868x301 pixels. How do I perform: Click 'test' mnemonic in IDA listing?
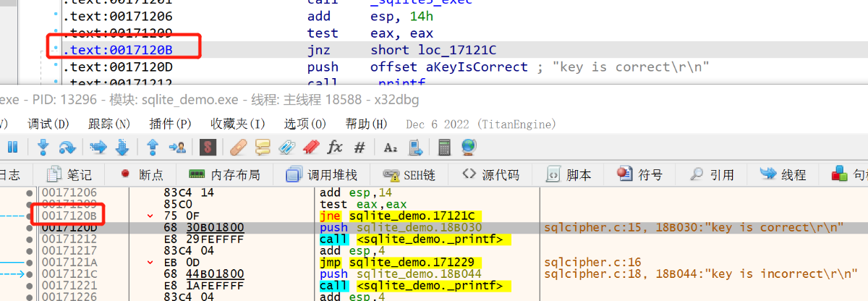pos(322,33)
